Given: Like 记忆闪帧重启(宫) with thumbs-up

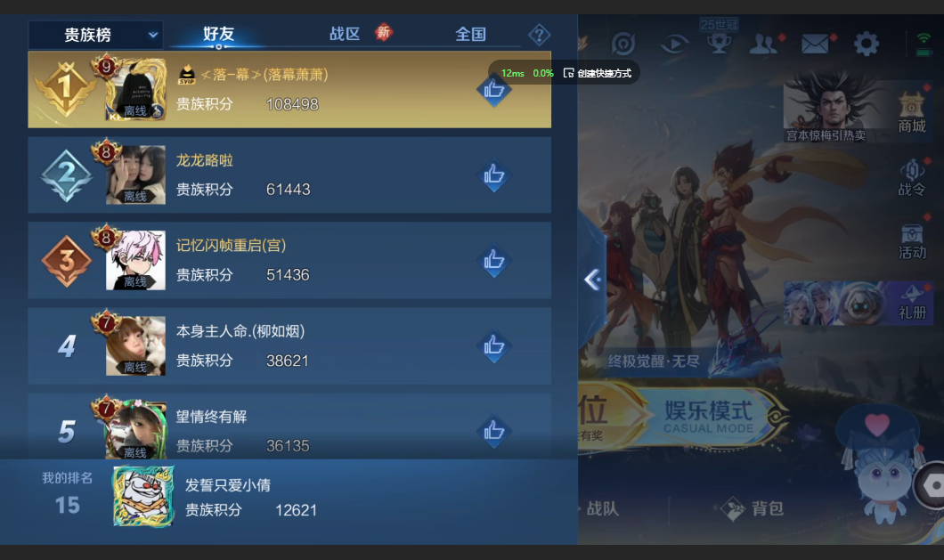Looking at the screenshot, I should coord(493,260).
